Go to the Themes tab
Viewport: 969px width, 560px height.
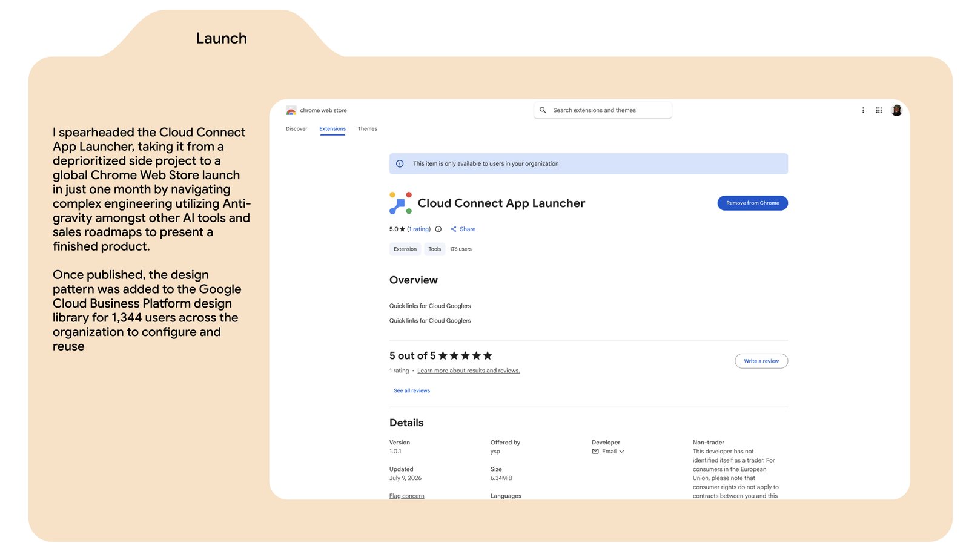pyautogui.click(x=368, y=128)
